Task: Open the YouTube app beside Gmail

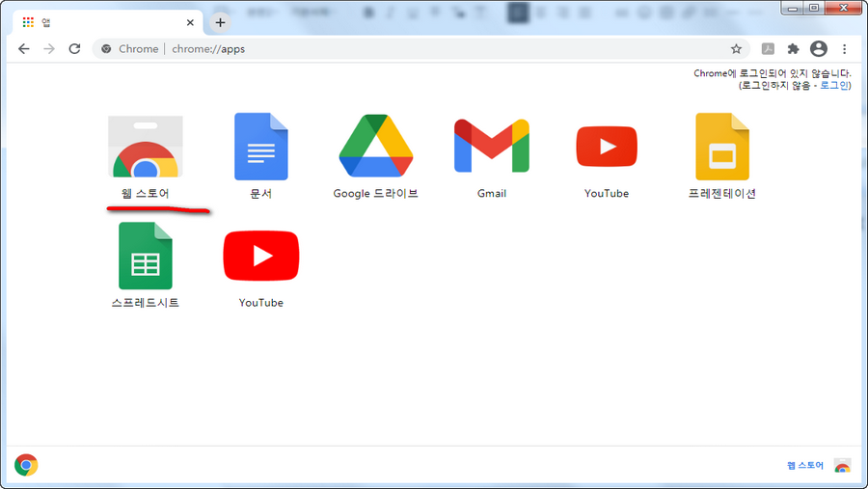Action: 607,147
